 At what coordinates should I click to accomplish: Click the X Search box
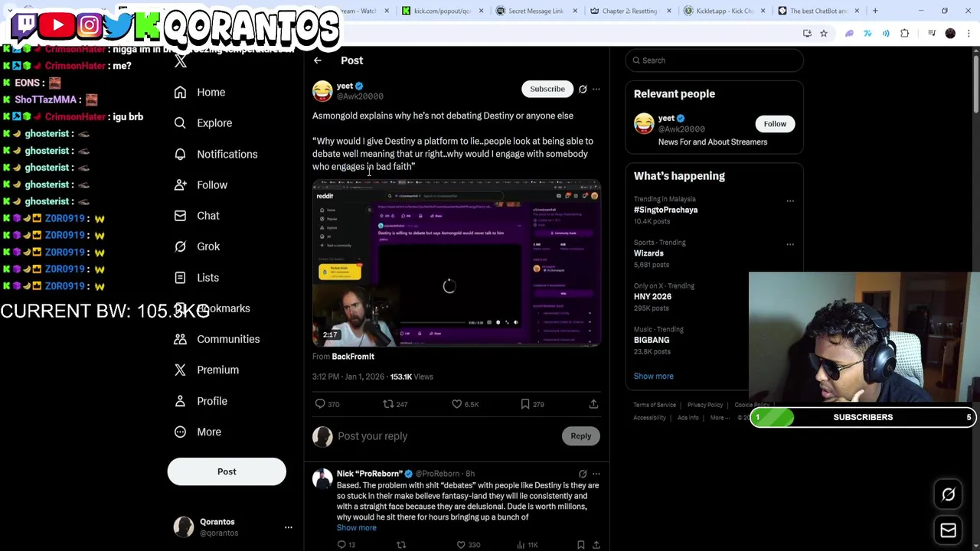click(714, 60)
